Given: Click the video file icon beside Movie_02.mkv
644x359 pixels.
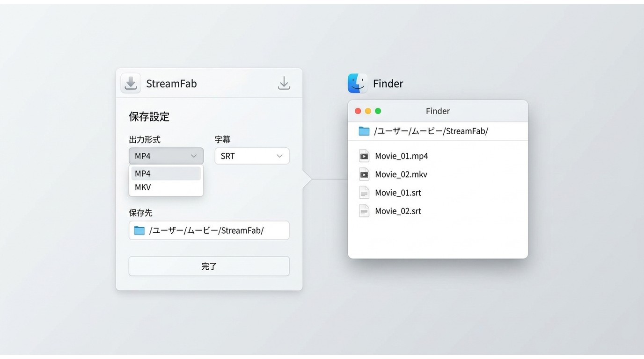Looking at the screenshot, I should (364, 174).
